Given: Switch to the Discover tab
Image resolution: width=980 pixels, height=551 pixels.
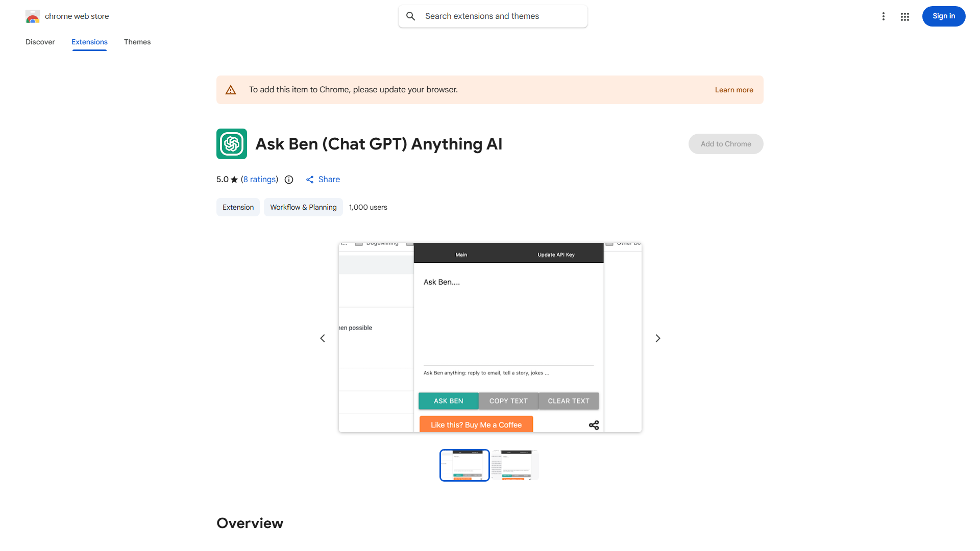Looking at the screenshot, I should pos(40,42).
